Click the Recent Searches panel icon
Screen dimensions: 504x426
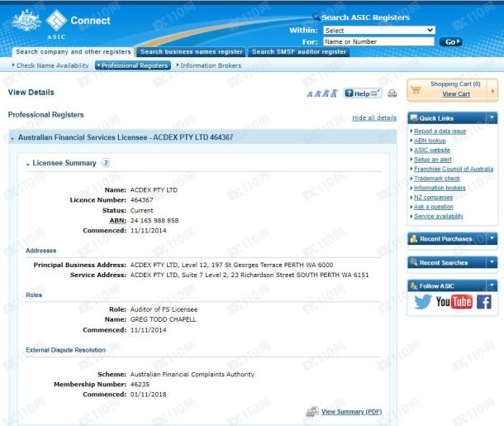coord(414,262)
